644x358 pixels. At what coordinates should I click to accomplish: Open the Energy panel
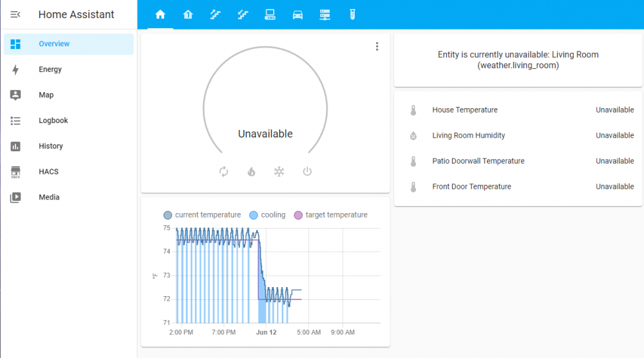(x=69, y=70)
